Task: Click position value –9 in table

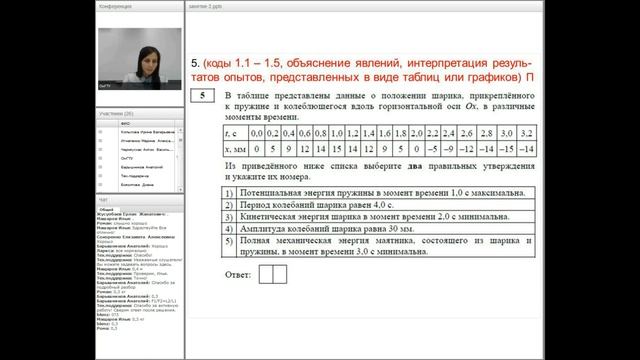Action: click(x=449, y=149)
